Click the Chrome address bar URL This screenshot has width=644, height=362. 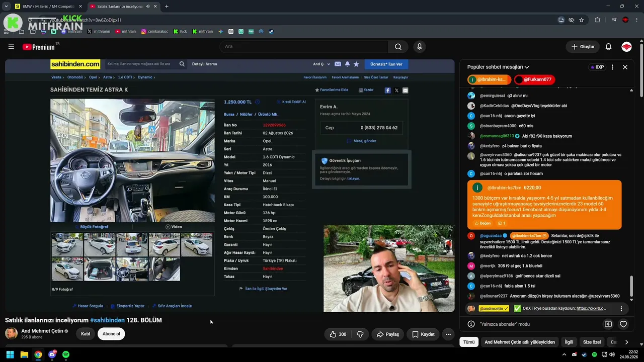[86, 20]
